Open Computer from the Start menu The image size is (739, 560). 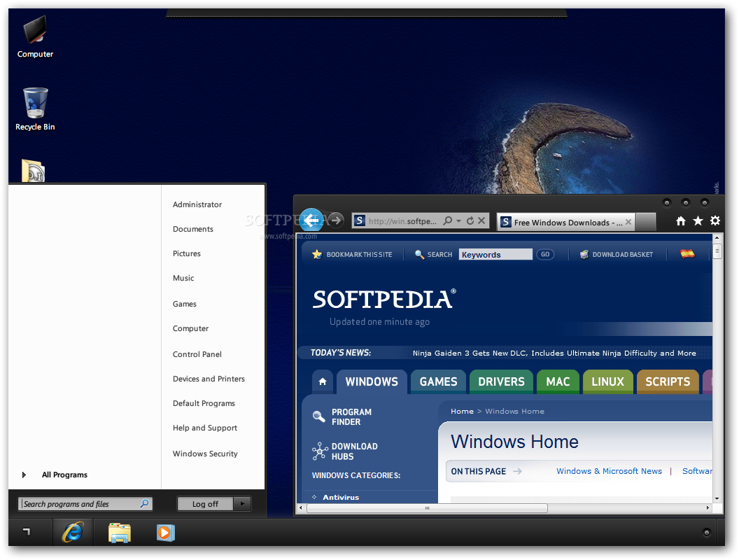[190, 328]
